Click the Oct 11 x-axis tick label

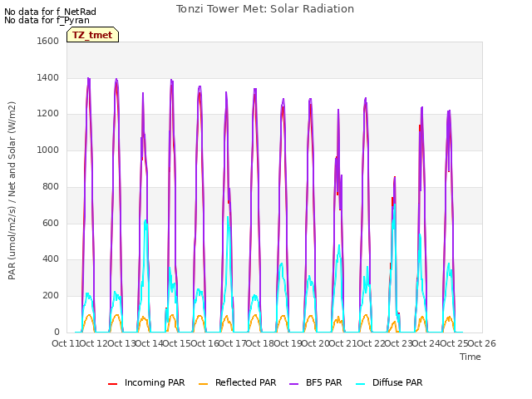(66, 343)
